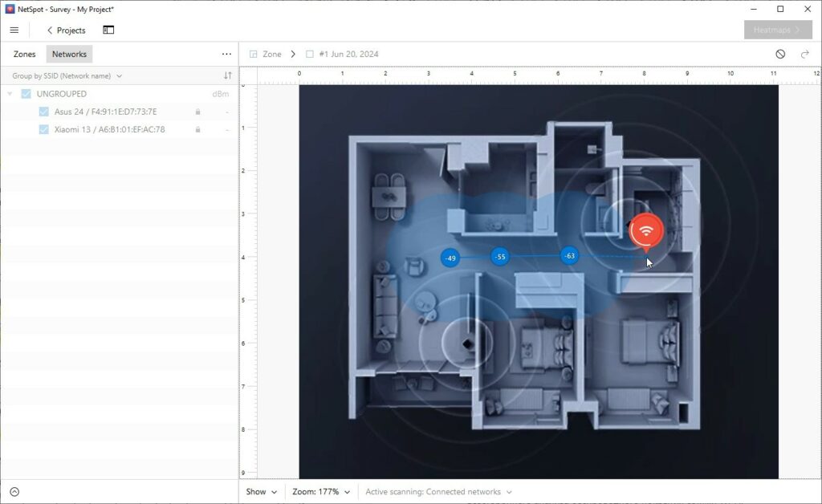822x504 pixels.
Task: Open the Zoom 177% dropdown
Action: click(321, 492)
